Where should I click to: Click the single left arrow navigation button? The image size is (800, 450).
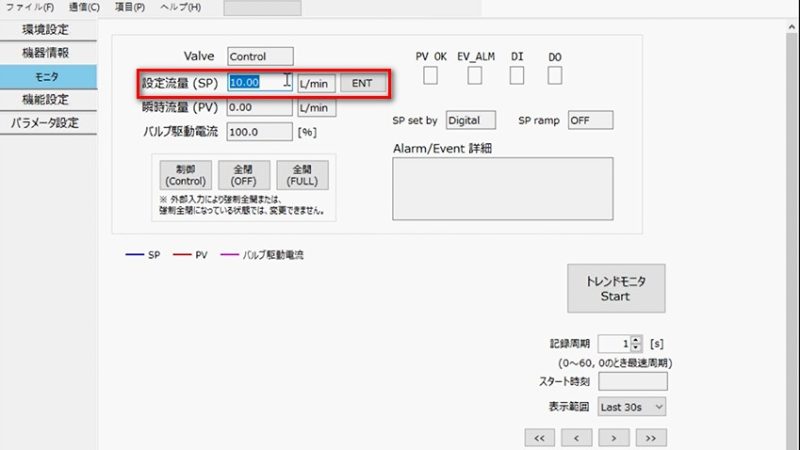(x=576, y=438)
